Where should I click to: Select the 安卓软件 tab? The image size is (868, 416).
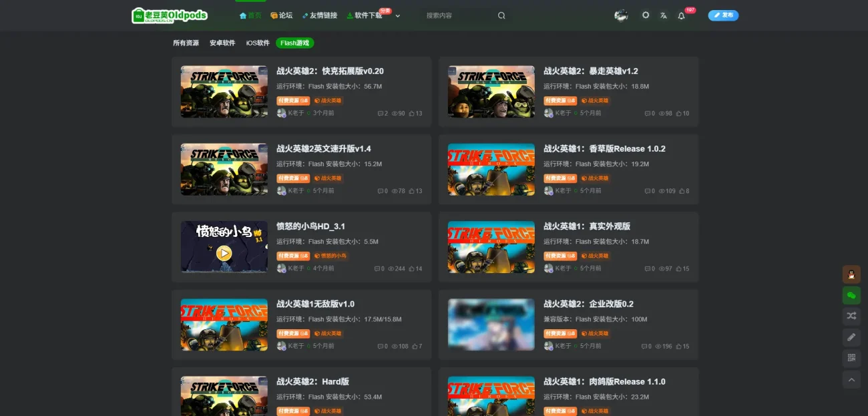[222, 43]
